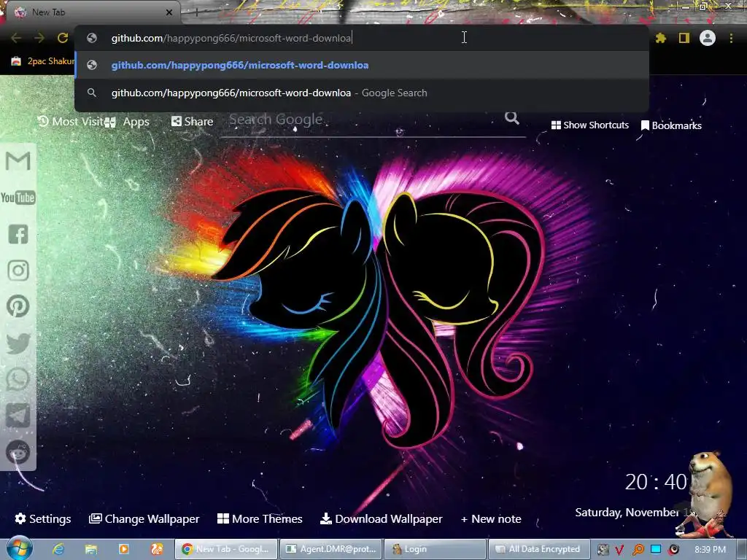Click the red V tray icon
The height and width of the screenshot is (560, 747).
tap(619, 550)
